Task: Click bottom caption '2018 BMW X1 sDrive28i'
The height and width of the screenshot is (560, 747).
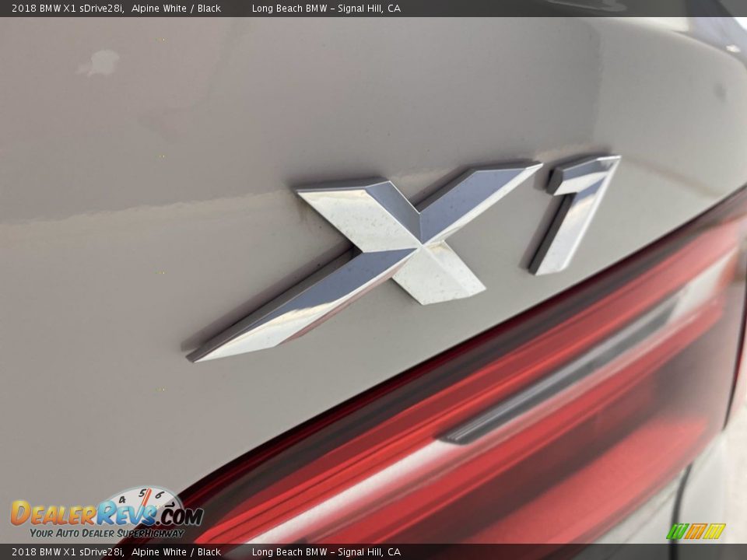Action: [68, 552]
